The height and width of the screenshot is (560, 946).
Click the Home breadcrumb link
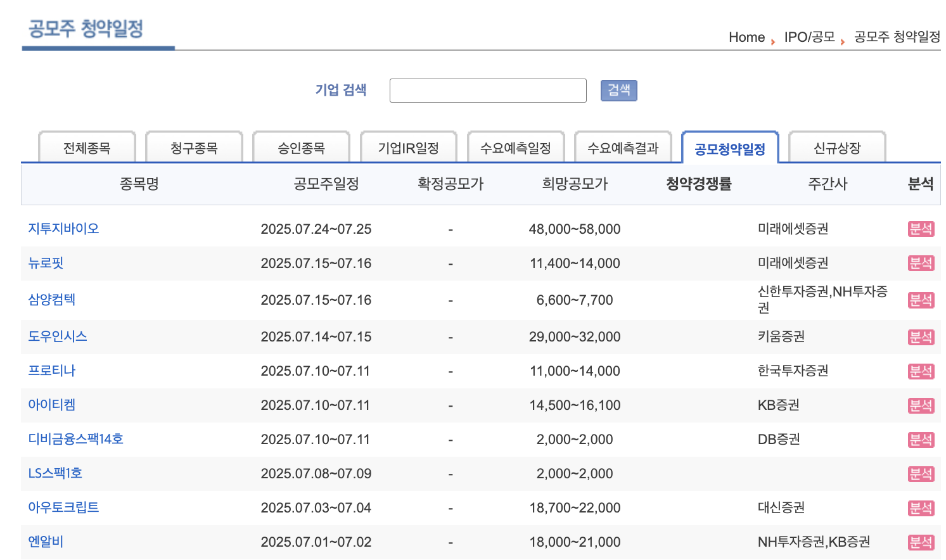[747, 37]
